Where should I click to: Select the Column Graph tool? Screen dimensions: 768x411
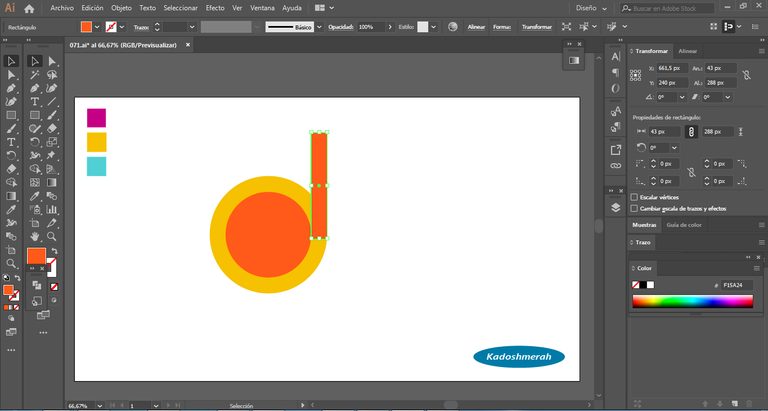[51, 209]
